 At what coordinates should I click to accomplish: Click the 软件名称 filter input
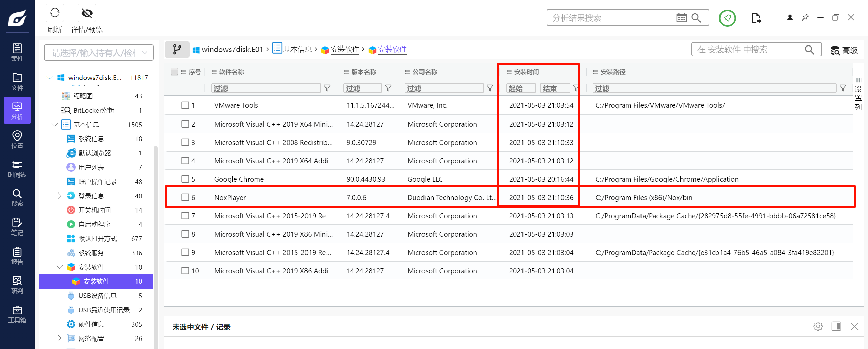pos(266,88)
